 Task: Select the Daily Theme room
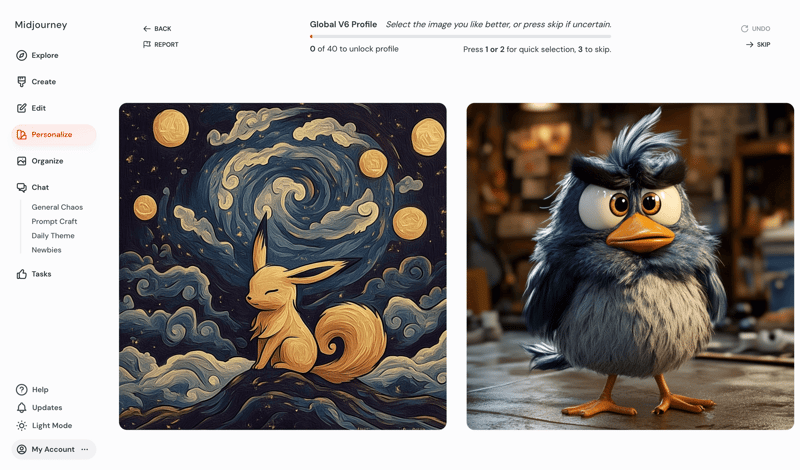tap(53, 236)
